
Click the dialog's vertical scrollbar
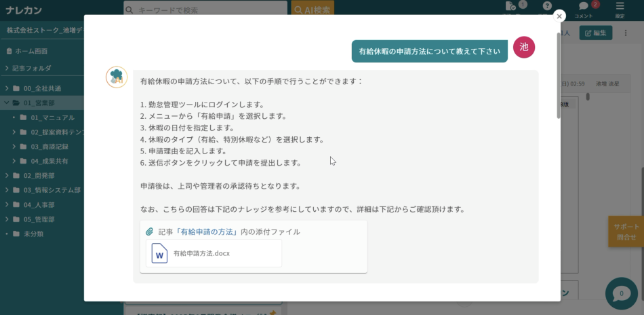point(559,75)
